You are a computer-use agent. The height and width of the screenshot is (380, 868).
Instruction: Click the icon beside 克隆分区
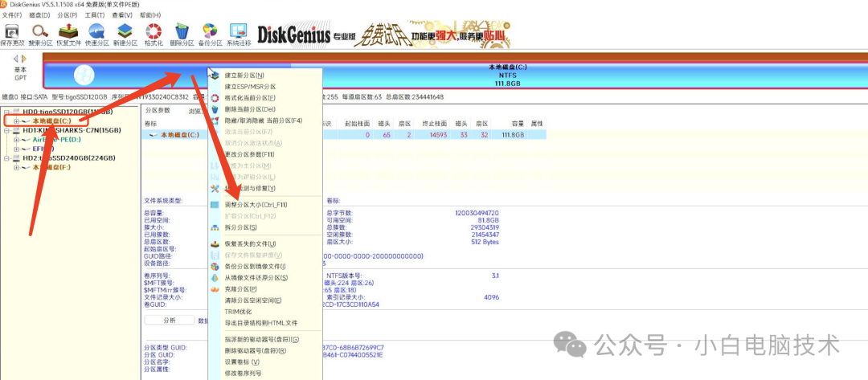pyautogui.click(x=215, y=289)
